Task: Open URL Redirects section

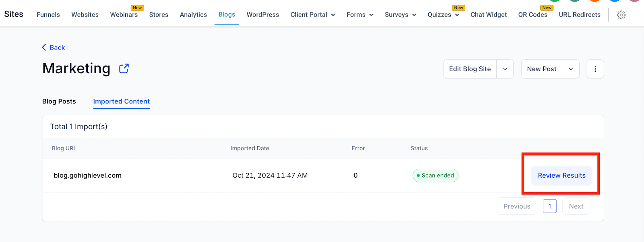Action: pyautogui.click(x=580, y=14)
